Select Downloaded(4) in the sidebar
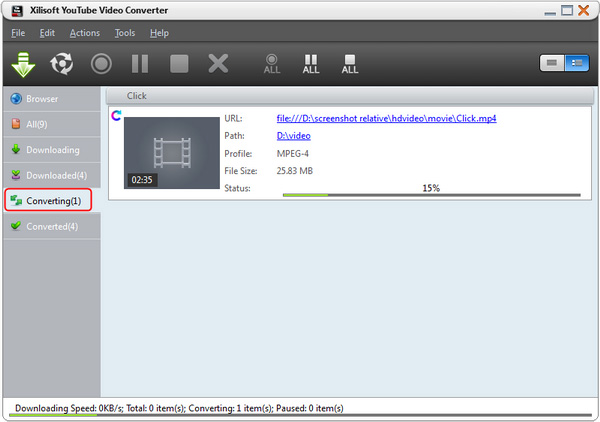 coord(52,175)
